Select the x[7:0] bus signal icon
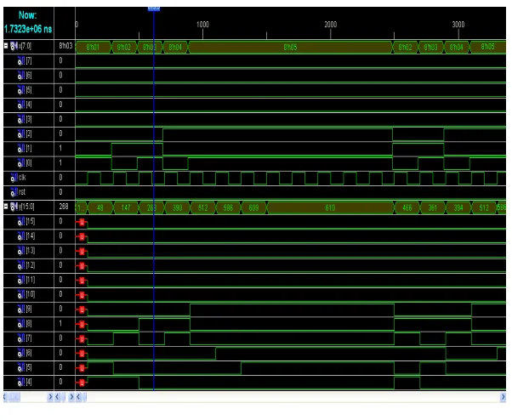Image resolution: width=512 pixels, height=420 pixels. 14,46
